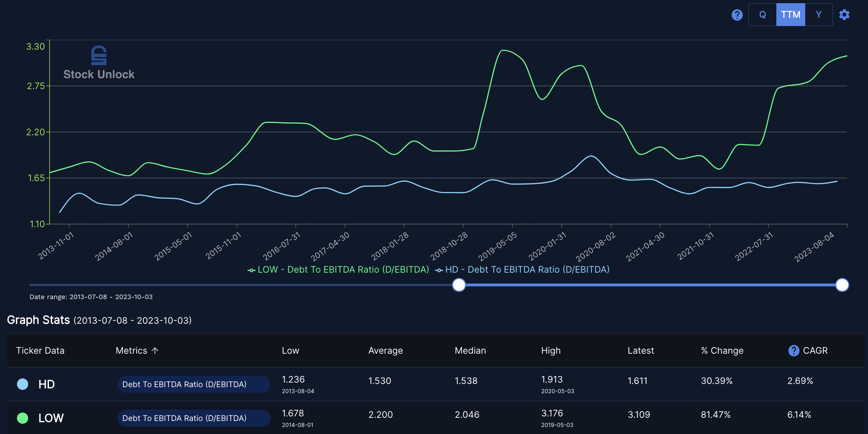Click HD median value 1.538
Image resolution: width=868 pixels, height=434 pixels.
[466, 381]
